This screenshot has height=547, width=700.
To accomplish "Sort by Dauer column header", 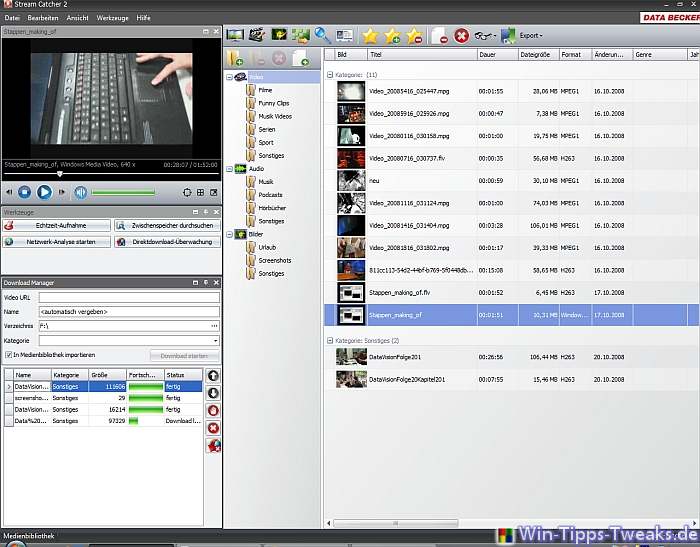I will (497, 54).
